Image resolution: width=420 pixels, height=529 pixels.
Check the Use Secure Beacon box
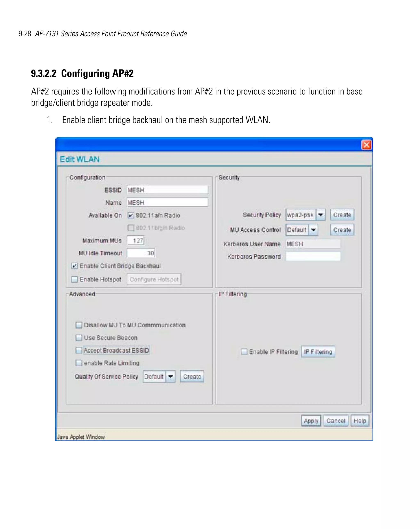tap(79, 338)
